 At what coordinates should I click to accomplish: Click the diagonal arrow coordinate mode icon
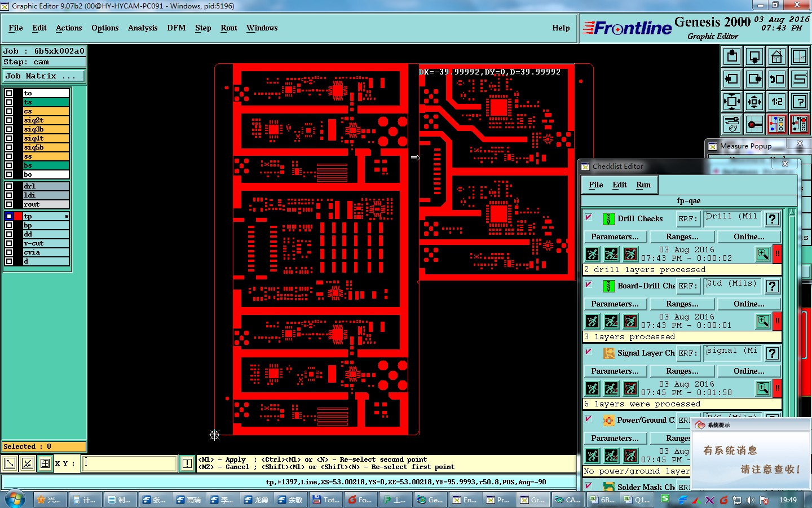tap(10, 464)
